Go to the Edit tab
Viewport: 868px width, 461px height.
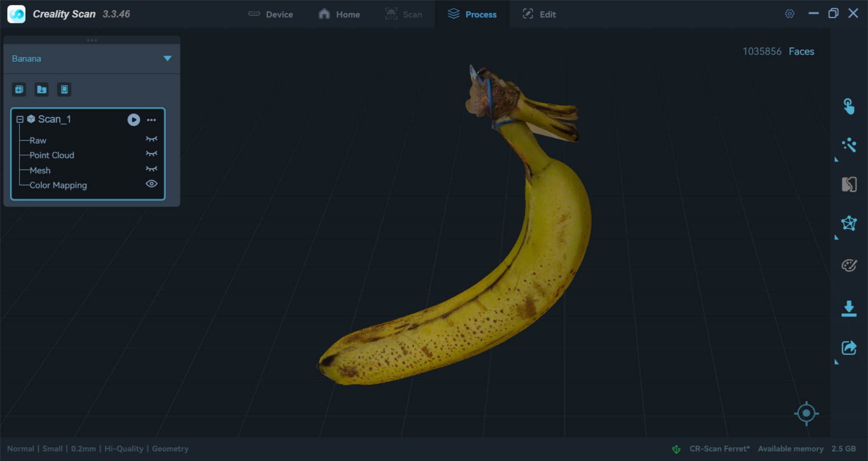pyautogui.click(x=539, y=14)
